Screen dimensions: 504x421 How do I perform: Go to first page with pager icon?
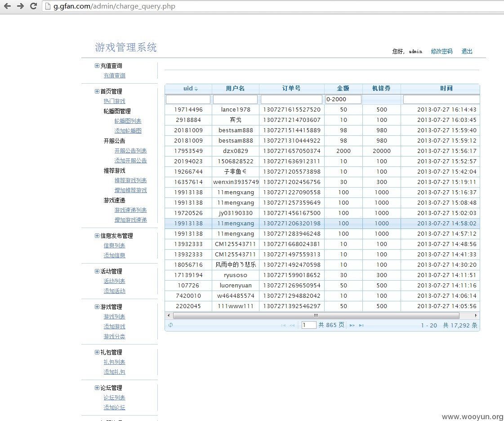283,326
